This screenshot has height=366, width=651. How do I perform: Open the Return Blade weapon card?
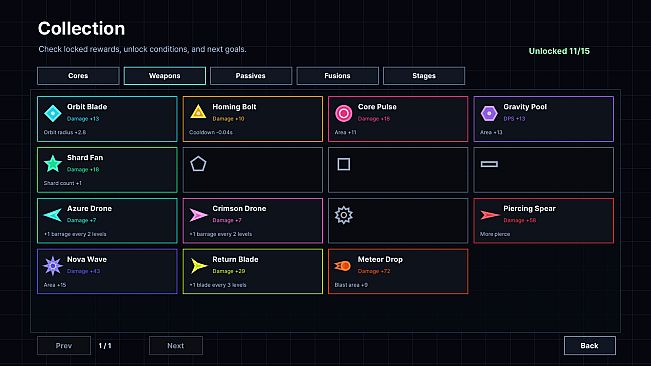(252, 271)
